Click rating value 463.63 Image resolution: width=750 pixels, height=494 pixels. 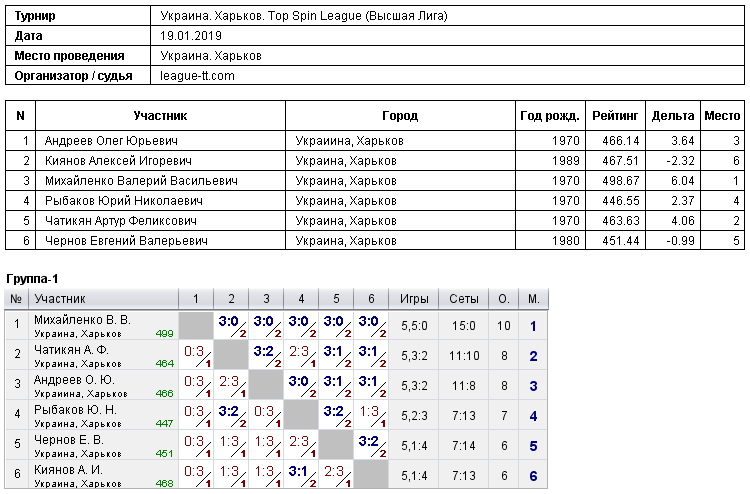[620, 221]
